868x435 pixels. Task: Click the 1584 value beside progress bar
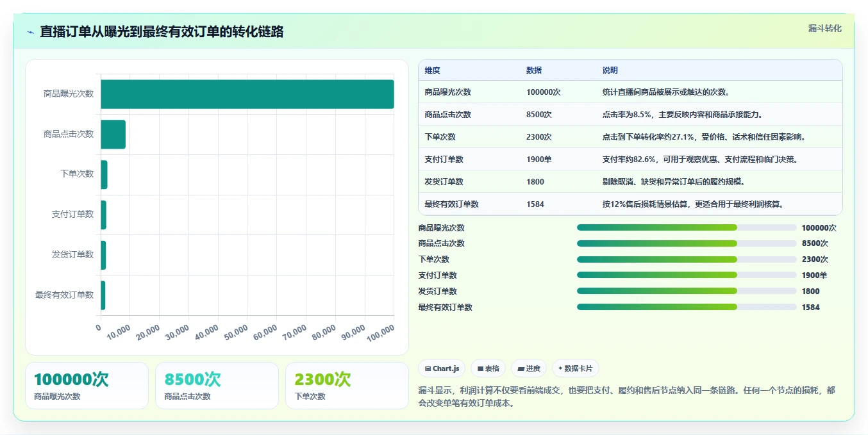tap(810, 308)
